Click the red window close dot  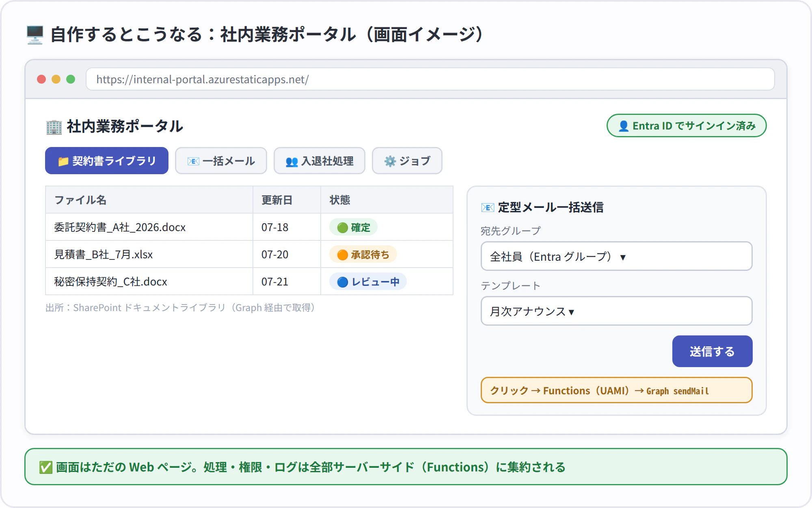(41, 79)
